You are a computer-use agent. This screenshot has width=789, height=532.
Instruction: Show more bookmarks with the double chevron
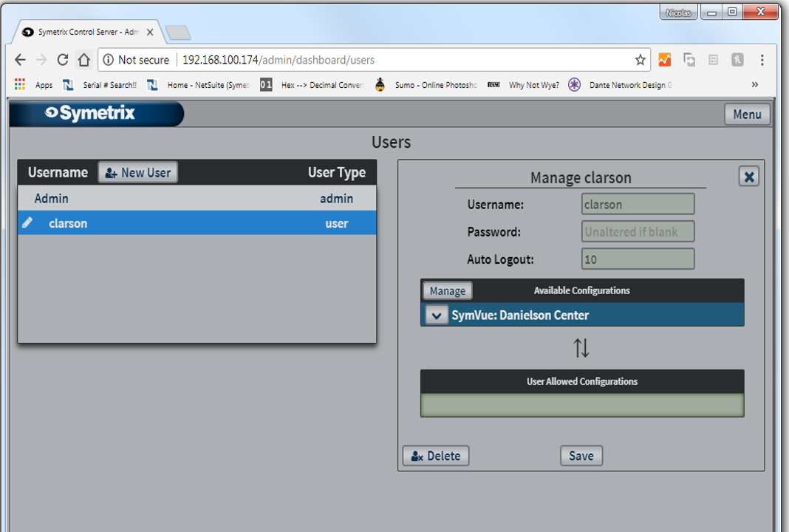tap(755, 84)
